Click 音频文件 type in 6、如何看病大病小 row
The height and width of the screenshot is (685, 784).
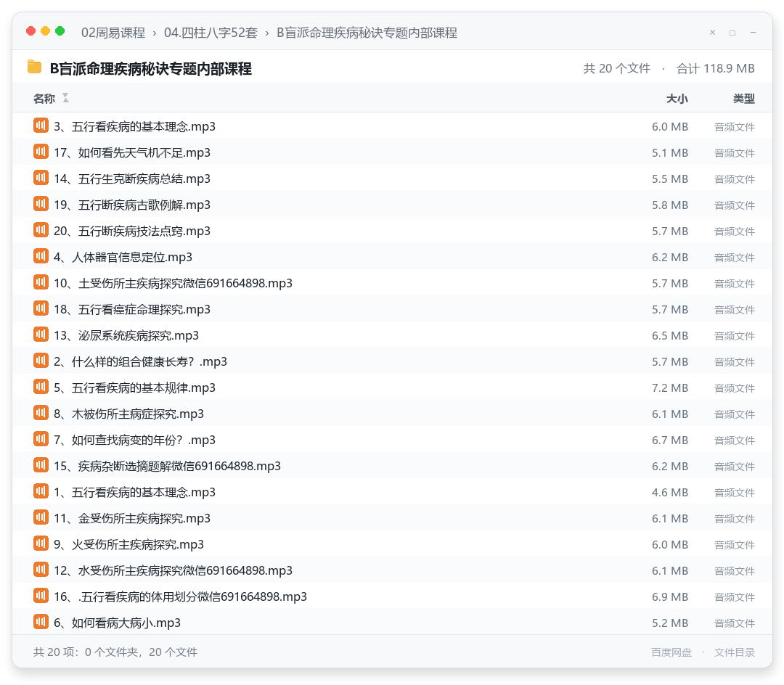coord(735,623)
